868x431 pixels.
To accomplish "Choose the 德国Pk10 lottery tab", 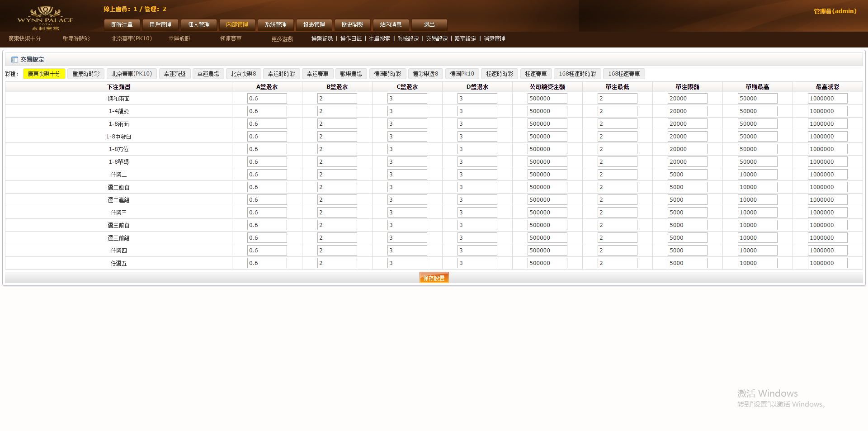I will (462, 74).
